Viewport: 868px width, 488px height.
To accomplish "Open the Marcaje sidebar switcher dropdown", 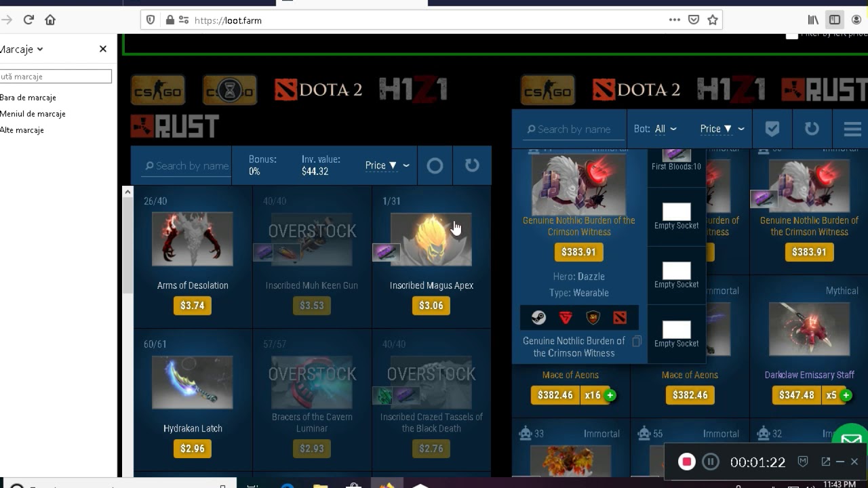I will pos(22,49).
